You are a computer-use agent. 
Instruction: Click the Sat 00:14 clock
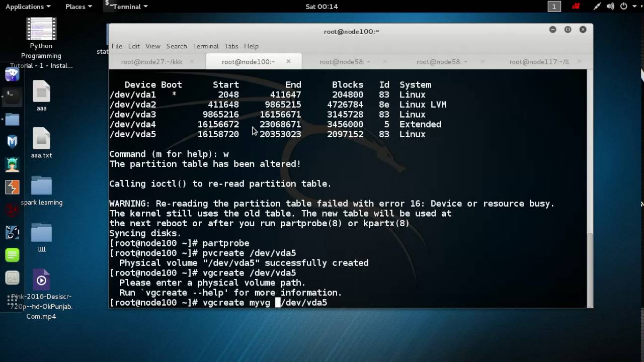[321, 7]
